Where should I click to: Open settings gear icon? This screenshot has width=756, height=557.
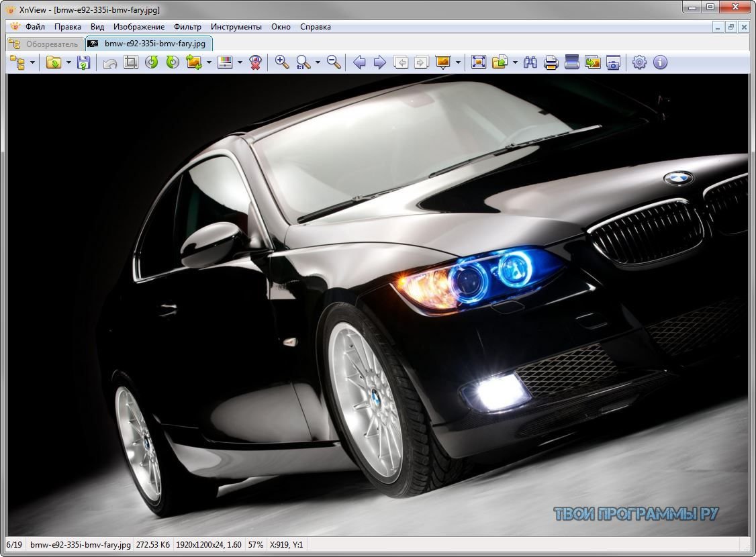tap(639, 62)
